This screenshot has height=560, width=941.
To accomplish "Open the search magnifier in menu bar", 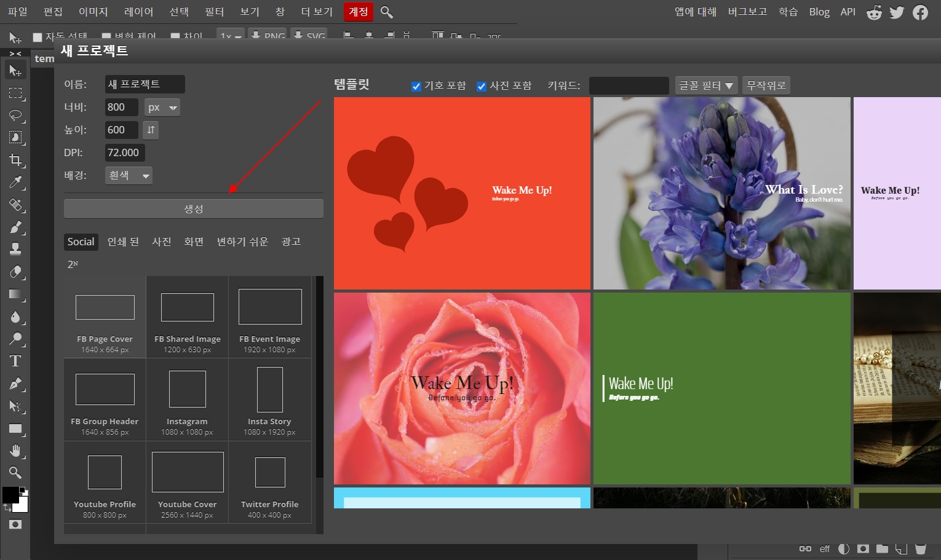I will pyautogui.click(x=386, y=12).
